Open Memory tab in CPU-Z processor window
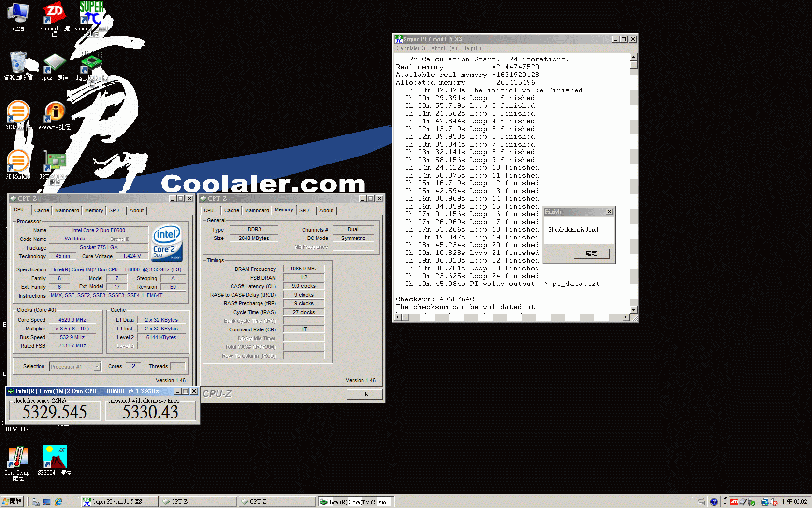Image resolution: width=812 pixels, height=508 pixels. click(94, 210)
